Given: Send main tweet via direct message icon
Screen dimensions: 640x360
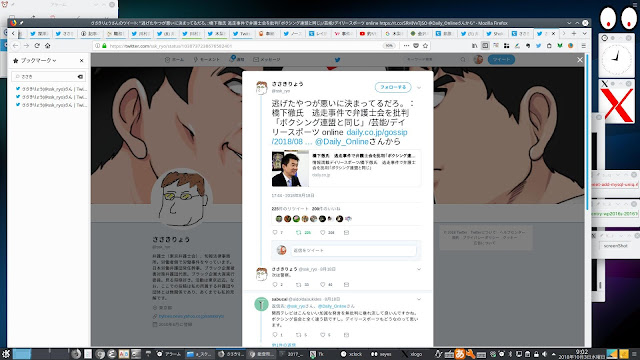Looking at the screenshot, I should [x=346, y=232].
